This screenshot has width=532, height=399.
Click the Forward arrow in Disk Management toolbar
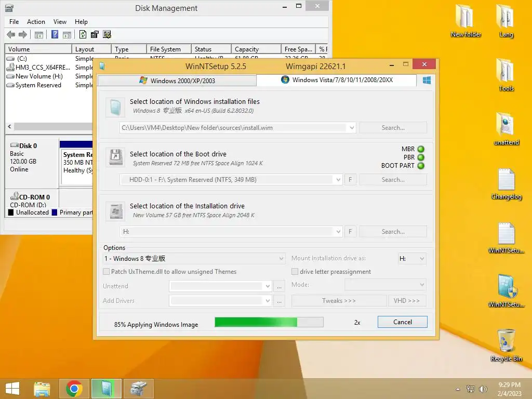tap(23, 34)
